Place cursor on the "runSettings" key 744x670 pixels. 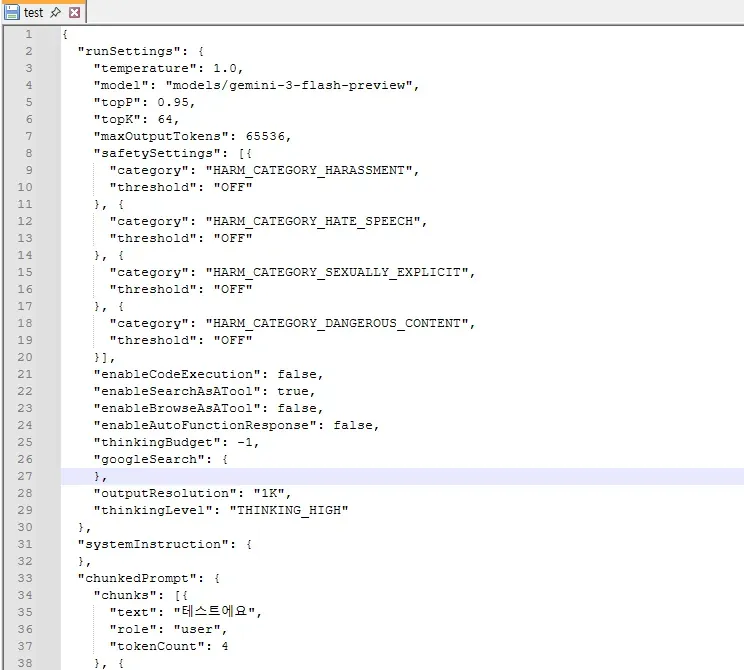point(123,51)
